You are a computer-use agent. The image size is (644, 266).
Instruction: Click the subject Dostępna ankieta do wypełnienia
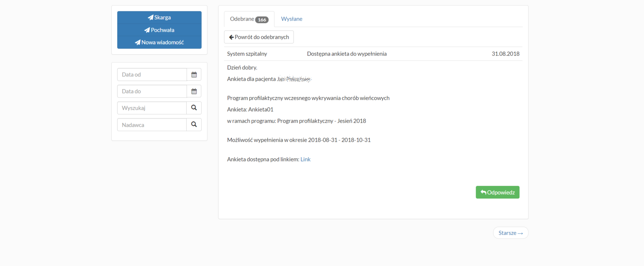347,54
